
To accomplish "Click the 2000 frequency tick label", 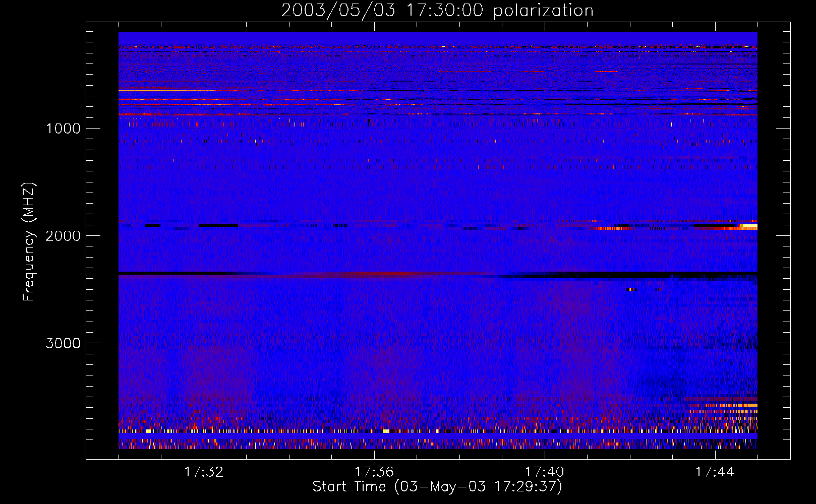I will pyautogui.click(x=63, y=236).
